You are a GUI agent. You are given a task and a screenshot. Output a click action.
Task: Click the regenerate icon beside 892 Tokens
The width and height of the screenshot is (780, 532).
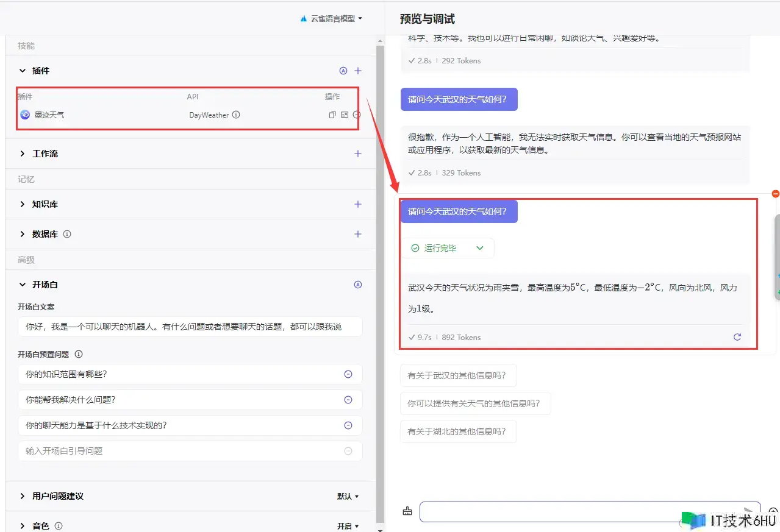coord(737,337)
